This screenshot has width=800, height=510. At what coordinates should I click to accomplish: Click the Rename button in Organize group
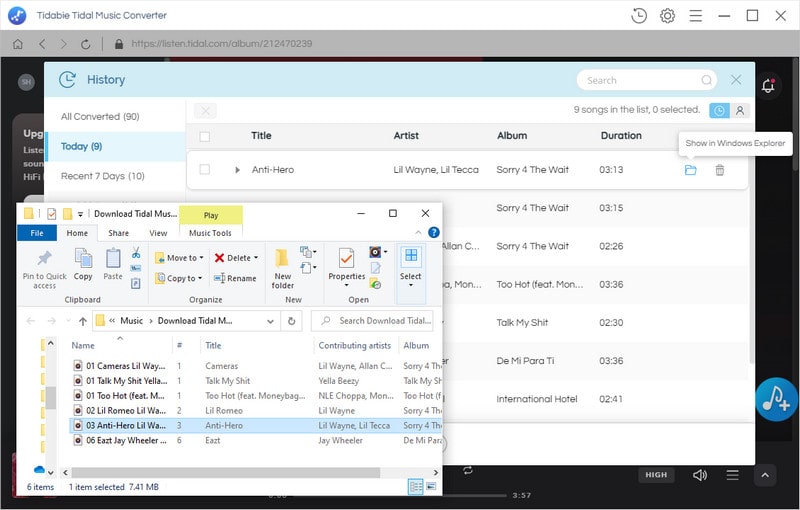click(235, 279)
